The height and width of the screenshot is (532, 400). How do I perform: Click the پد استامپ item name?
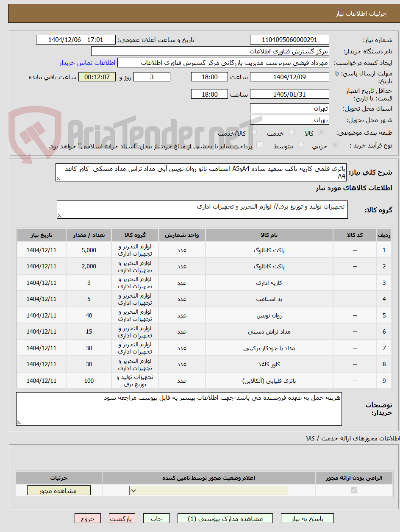pyautogui.click(x=269, y=299)
